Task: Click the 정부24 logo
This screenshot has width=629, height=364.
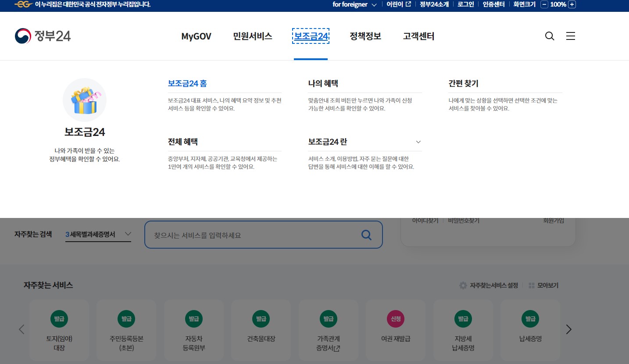Action: coord(43,36)
